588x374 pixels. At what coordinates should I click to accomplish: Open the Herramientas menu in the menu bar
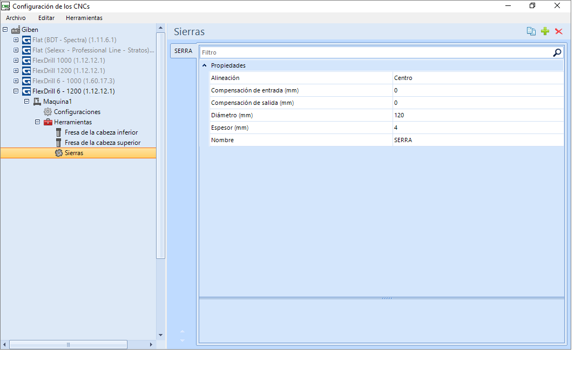[84, 18]
